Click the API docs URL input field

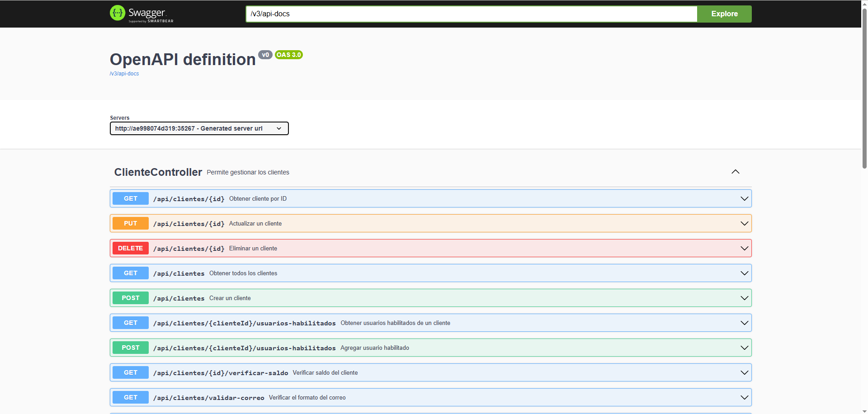click(x=471, y=14)
